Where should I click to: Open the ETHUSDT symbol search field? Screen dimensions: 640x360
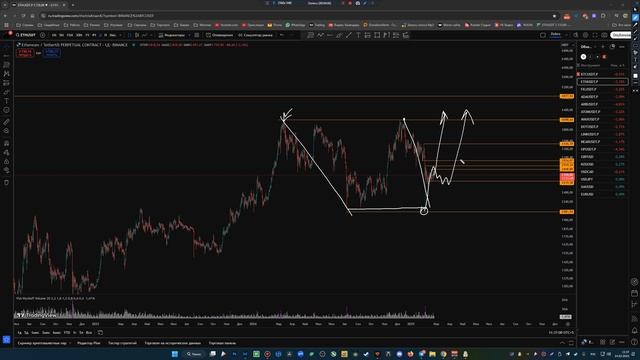[x=27, y=35]
